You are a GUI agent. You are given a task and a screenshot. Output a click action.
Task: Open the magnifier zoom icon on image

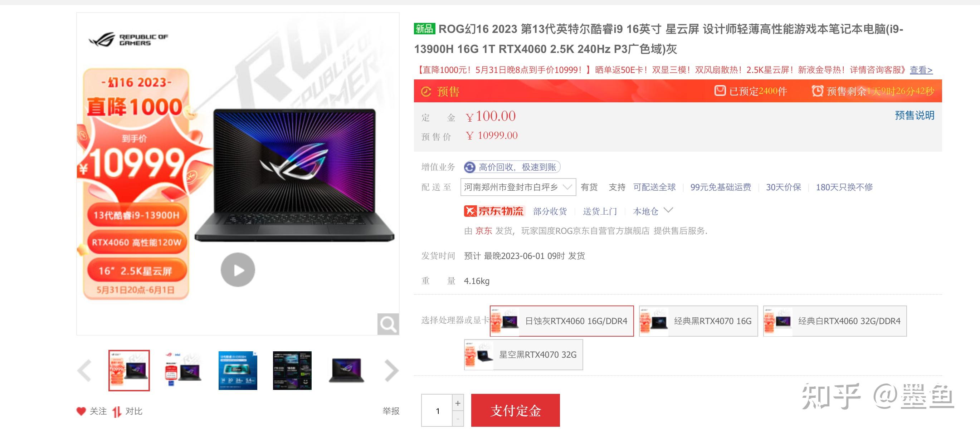[x=388, y=324]
